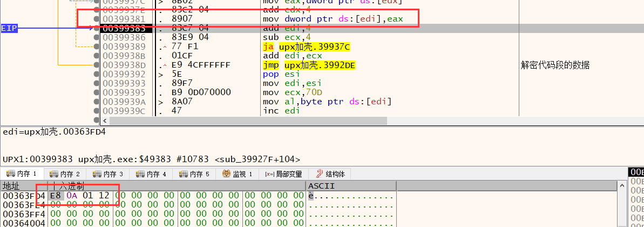Viewport: 644px width, 227px height.
Task: Switch to the 局部变量 tab
Action: (x=283, y=174)
